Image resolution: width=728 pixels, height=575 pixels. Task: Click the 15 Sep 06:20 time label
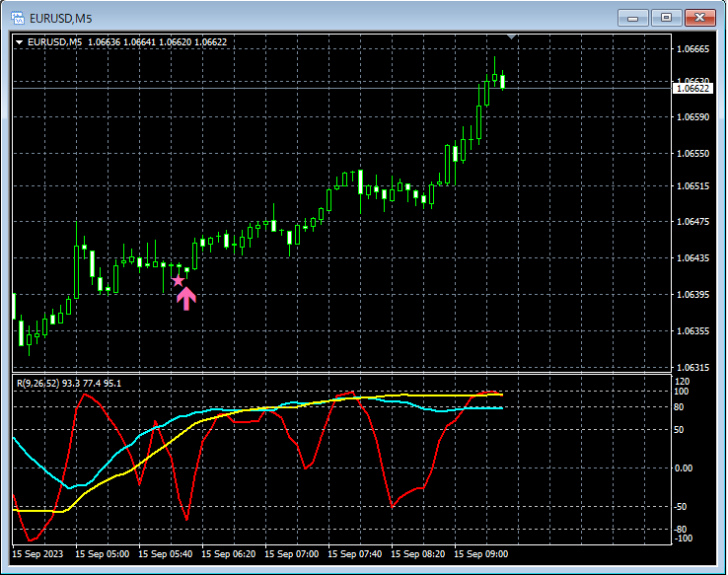pyautogui.click(x=229, y=554)
